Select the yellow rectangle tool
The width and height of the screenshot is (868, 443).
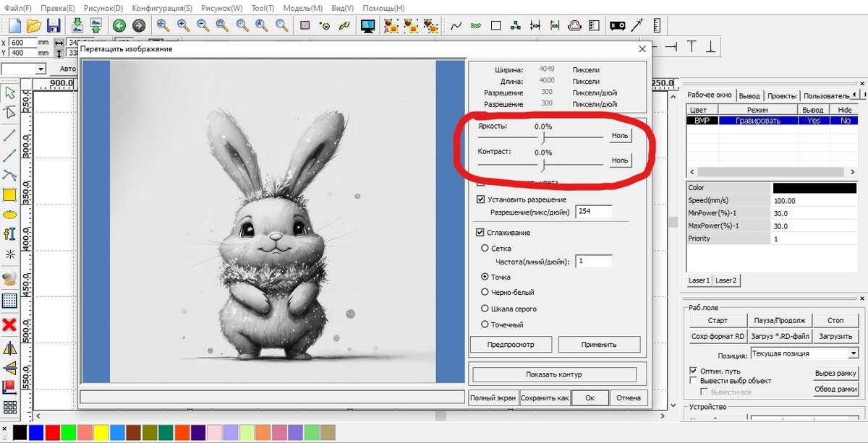pos(9,194)
